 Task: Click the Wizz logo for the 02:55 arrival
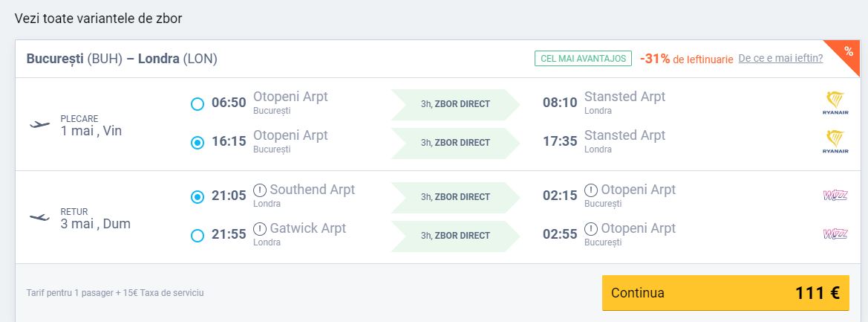[835, 234]
